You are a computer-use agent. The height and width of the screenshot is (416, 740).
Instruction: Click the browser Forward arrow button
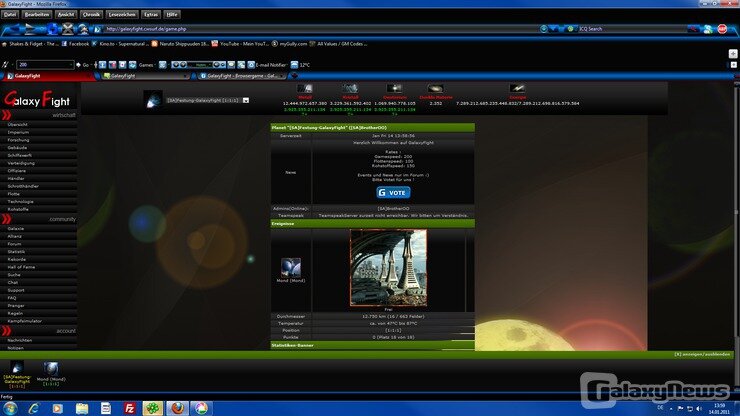click(x=30, y=29)
